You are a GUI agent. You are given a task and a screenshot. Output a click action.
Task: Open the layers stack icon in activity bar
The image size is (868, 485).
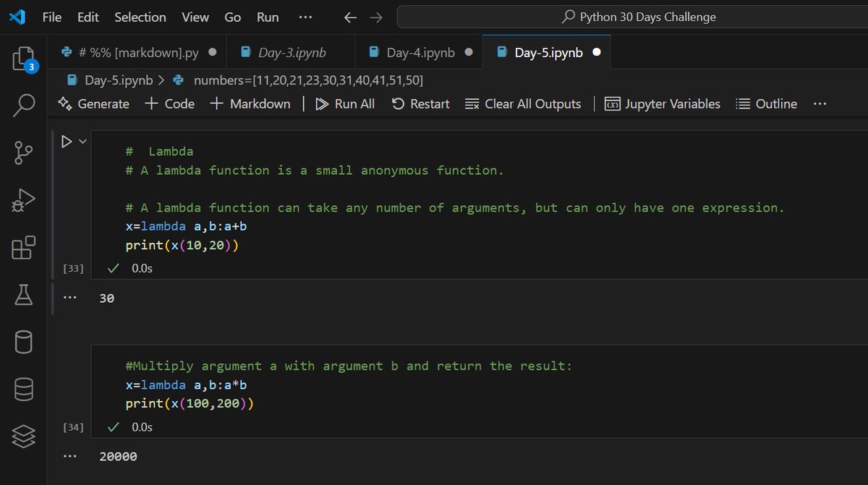[23, 437]
